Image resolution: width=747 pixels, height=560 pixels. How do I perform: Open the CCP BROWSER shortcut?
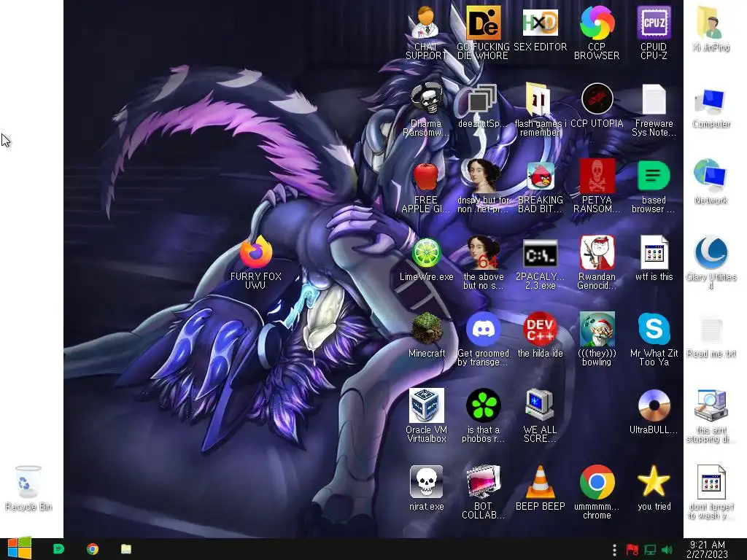[x=597, y=32]
